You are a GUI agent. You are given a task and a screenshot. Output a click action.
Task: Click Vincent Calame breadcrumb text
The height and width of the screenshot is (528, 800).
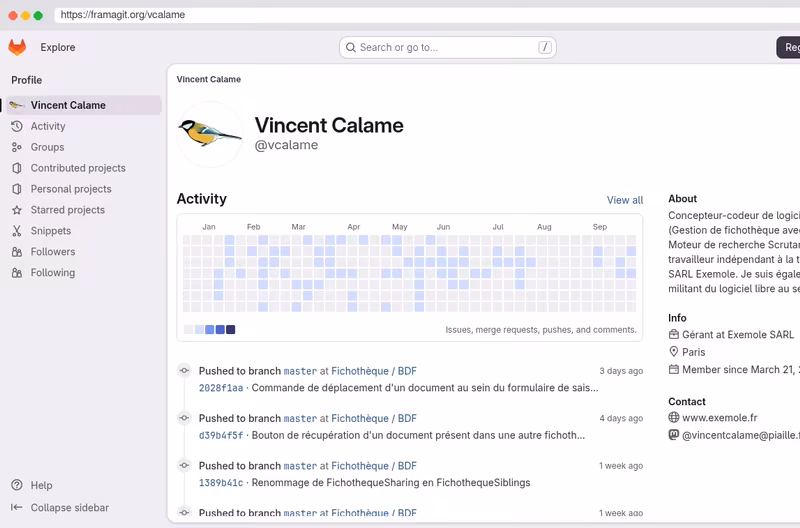[209, 79]
